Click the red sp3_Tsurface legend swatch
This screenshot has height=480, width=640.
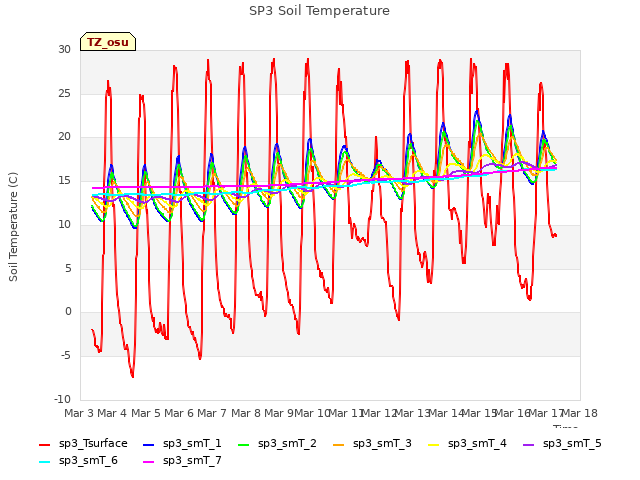[x=44, y=444]
